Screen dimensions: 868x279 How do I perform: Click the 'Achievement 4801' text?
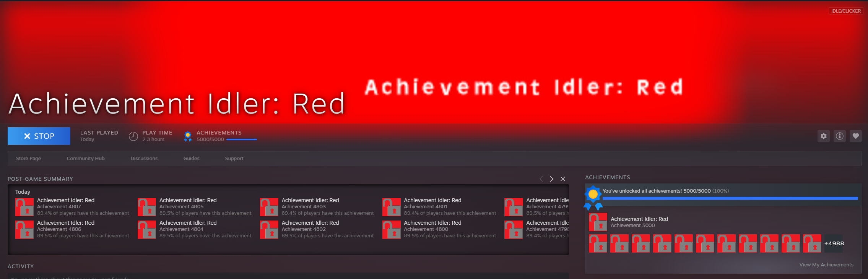click(426, 207)
